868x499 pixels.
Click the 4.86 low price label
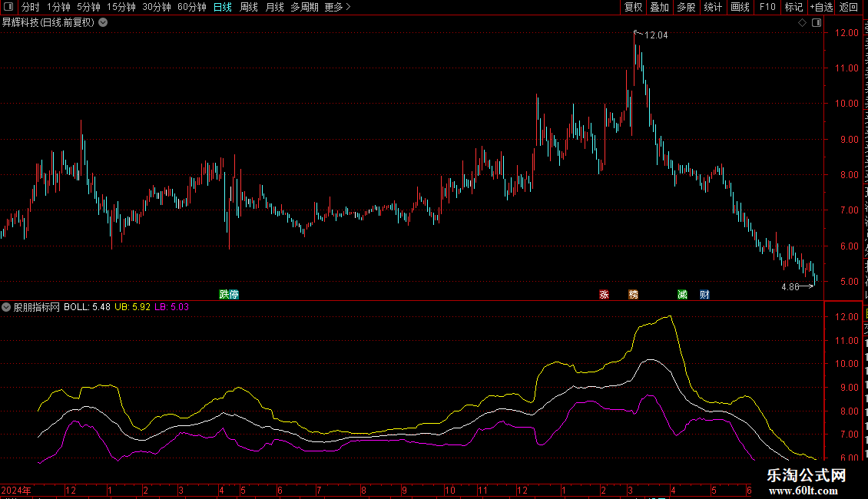[790, 286]
